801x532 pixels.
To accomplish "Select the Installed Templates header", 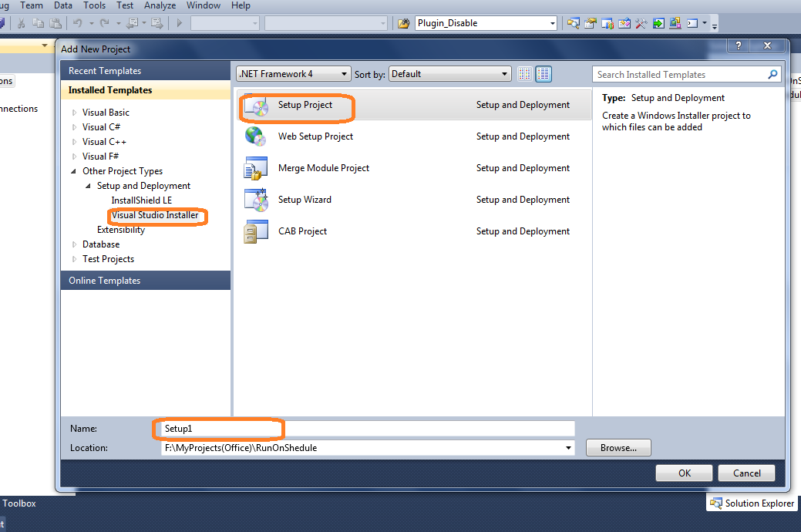I will (x=146, y=90).
